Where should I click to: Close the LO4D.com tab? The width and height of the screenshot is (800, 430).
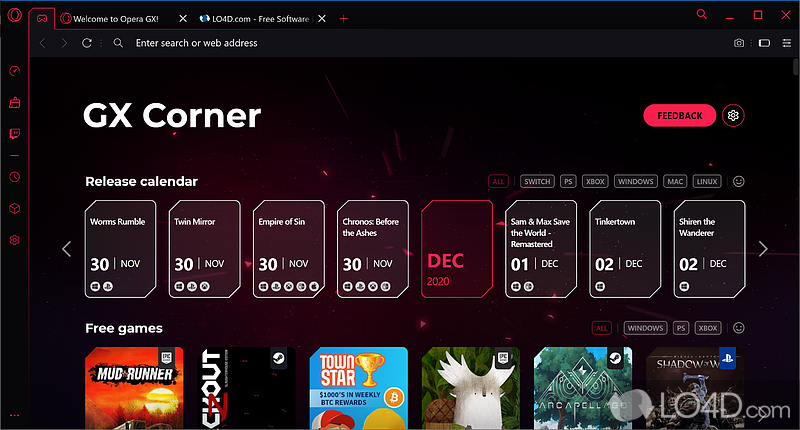[x=322, y=18]
